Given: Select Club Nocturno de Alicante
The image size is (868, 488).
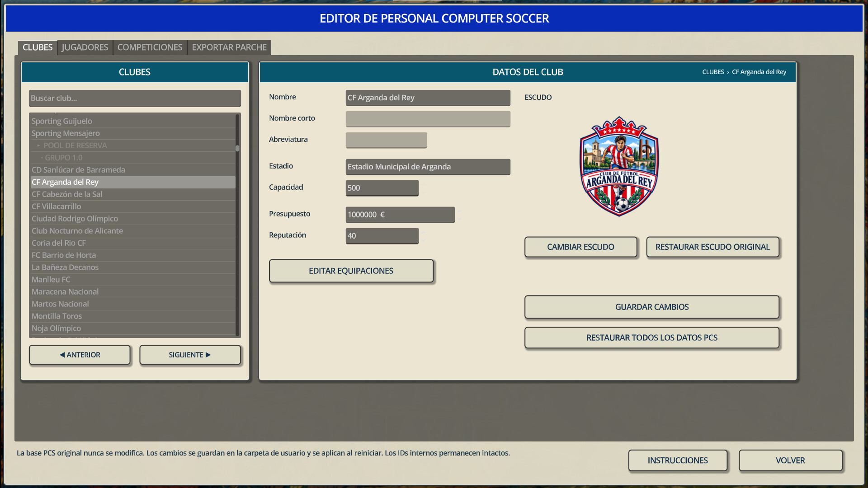Looking at the screenshot, I should (133, 231).
